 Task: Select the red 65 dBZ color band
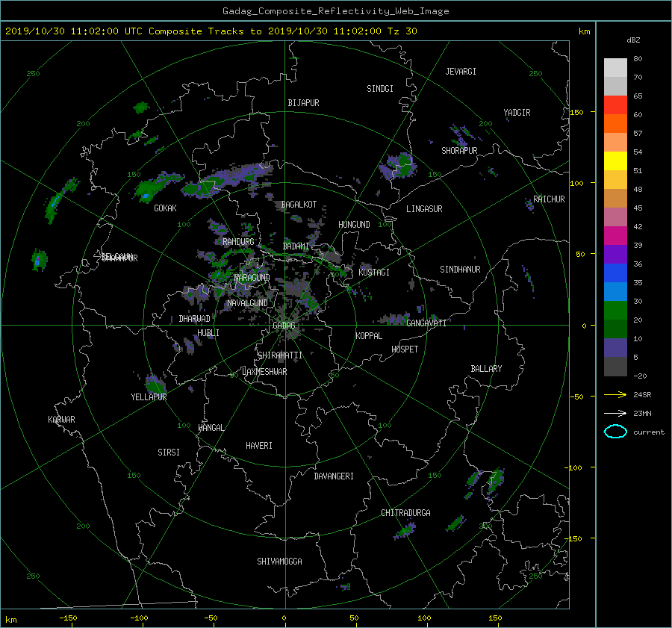click(x=615, y=105)
